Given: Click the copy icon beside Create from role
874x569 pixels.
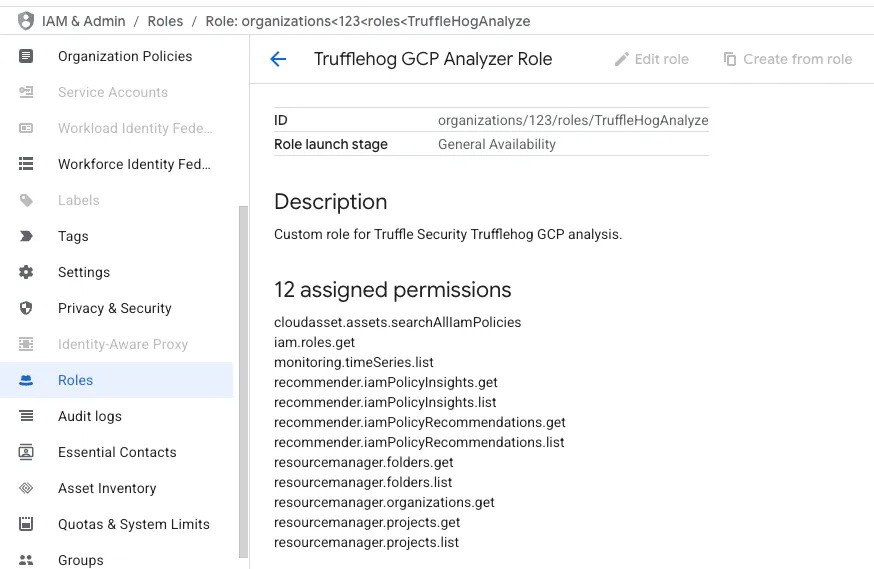Looking at the screenshot, I should 730,59.
